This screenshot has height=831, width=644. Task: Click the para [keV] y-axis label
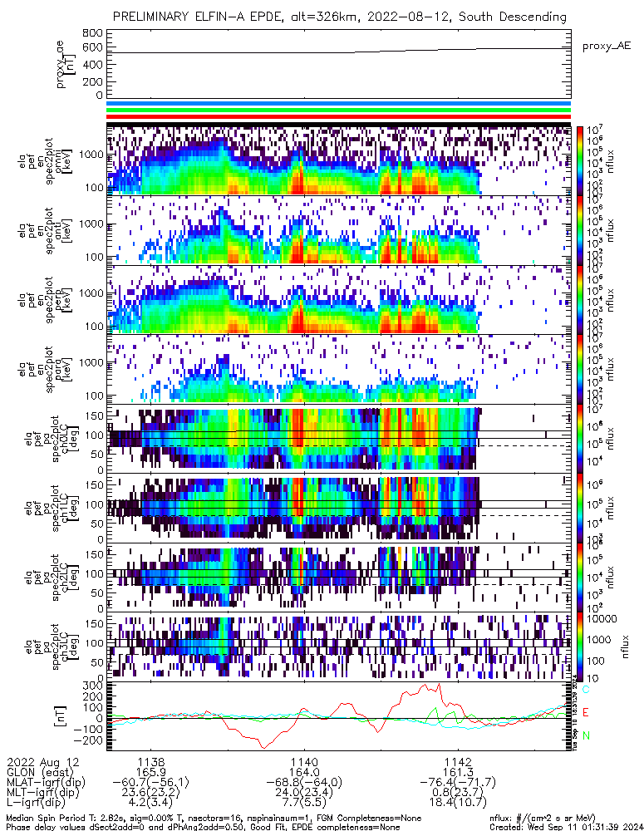click(45, 370)
